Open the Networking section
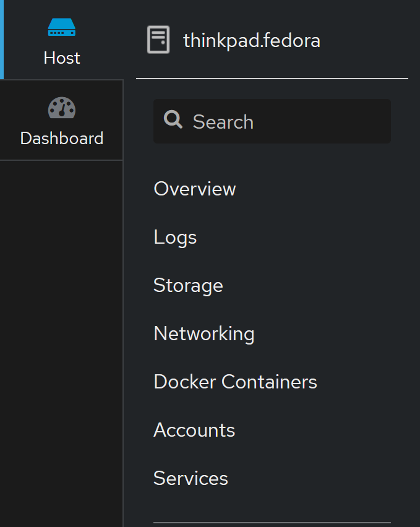Screen dimensions: 420x527 coord(204,333)
